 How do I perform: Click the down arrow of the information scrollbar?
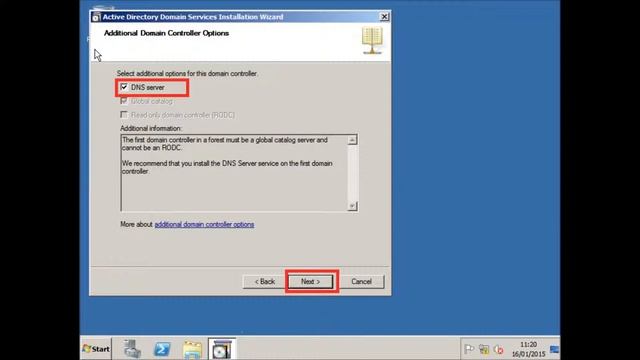pyautogui.click(x=352, y=206)
